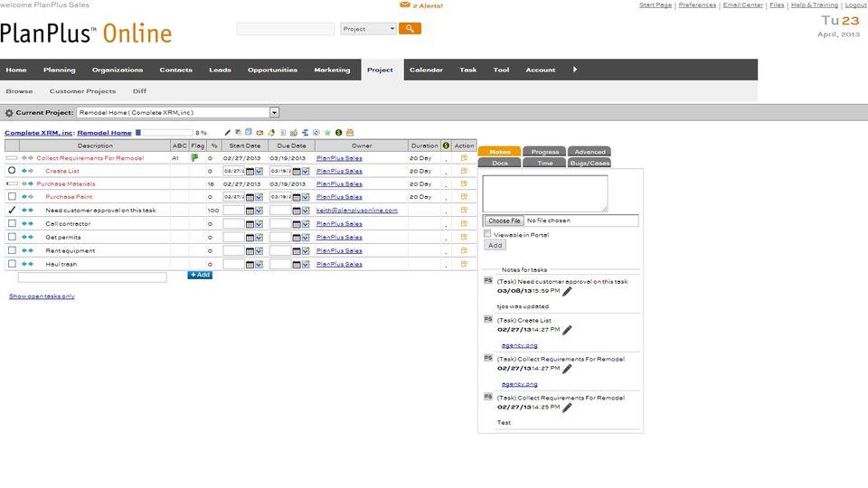The image size is (868, 488).
Task: Click in the notes text area
Action: (x=544, y=193)
